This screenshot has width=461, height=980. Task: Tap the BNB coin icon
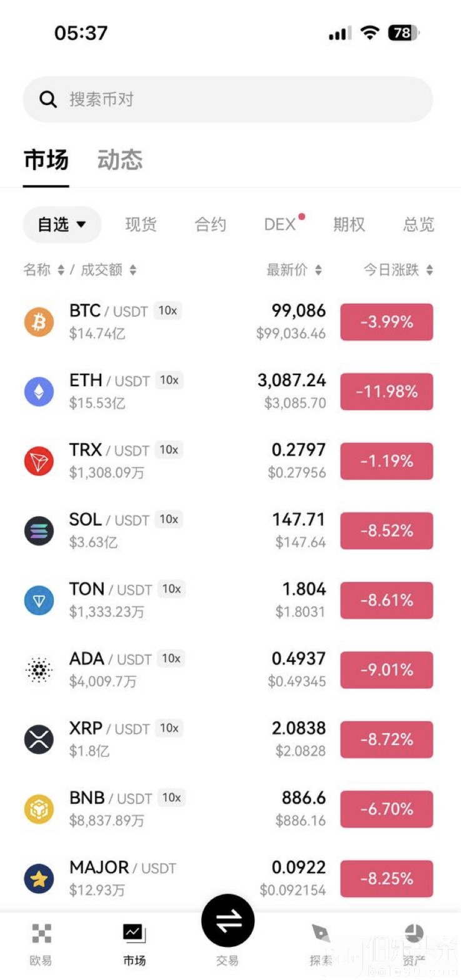click(x=39, y=809)
